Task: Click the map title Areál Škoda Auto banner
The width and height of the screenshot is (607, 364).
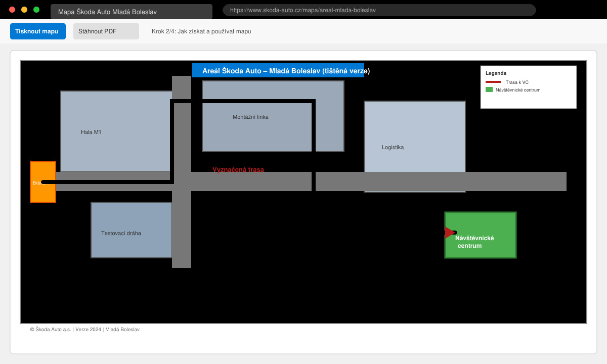Action: click(278, 70)
